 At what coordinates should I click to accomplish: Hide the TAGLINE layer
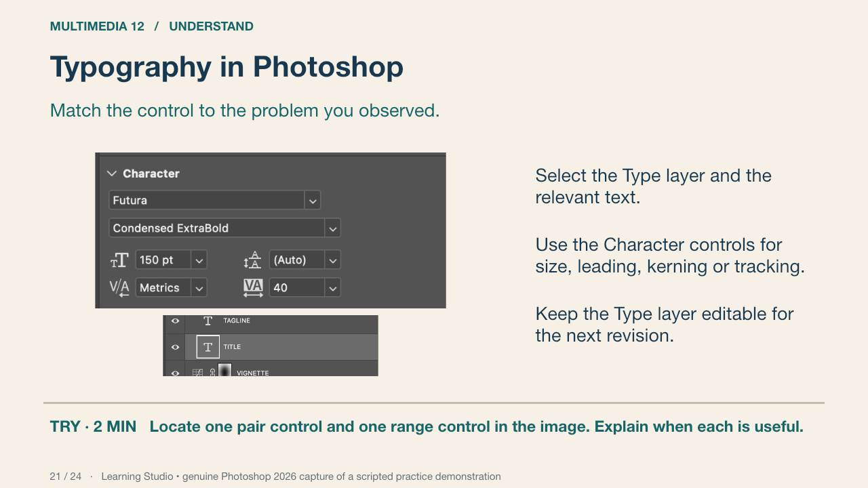click(175, 321)
